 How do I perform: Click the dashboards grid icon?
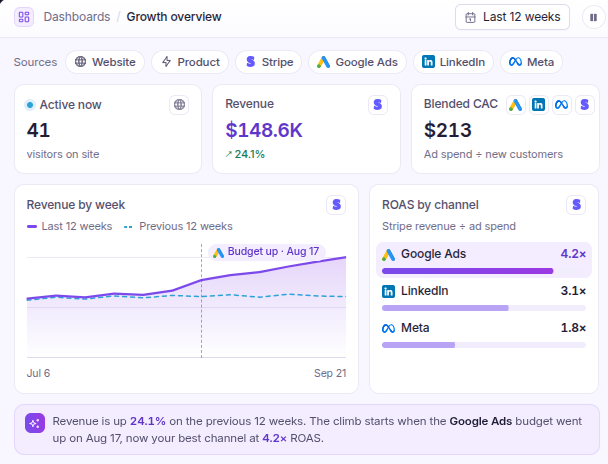(x=24, y=17)
